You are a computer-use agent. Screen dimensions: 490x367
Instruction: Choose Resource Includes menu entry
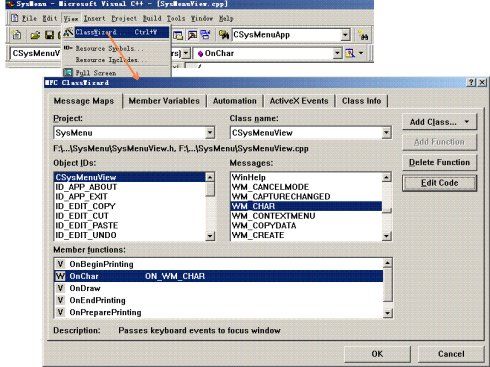116,60
